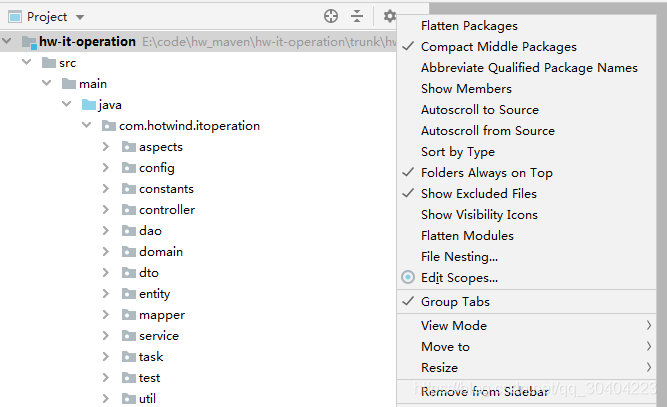
Task: Click the Edit Scopes radio icon
Action: tap(408, 277)
